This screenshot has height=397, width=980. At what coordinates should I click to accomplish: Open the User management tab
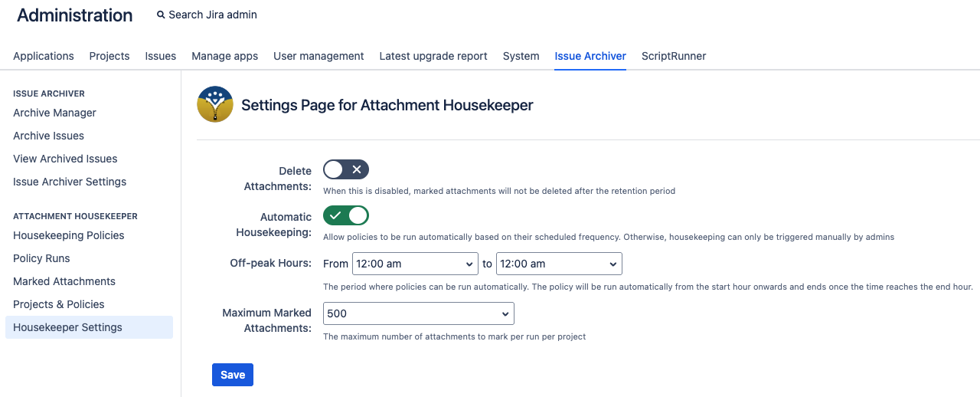click(318, 56)
